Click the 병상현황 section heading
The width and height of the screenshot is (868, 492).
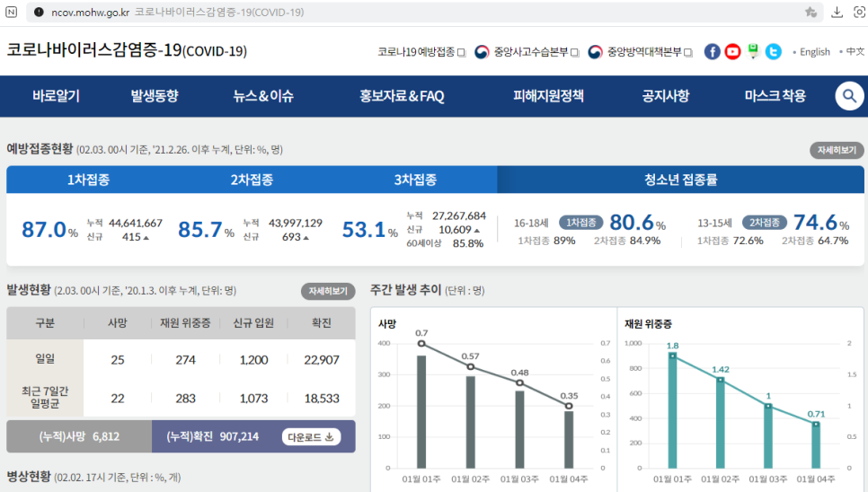click(28, 477)
